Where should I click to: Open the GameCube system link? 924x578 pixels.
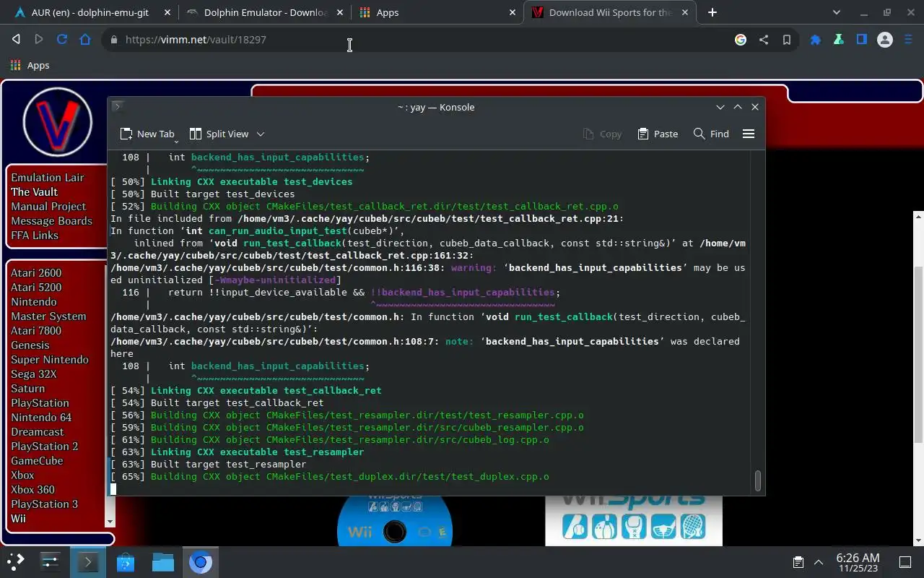37,461
